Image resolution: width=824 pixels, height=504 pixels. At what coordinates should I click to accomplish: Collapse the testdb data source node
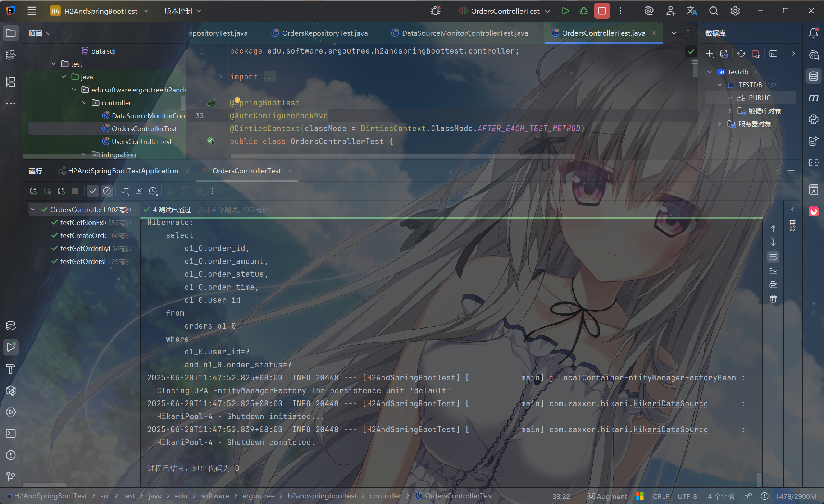[x=710, y=72]
